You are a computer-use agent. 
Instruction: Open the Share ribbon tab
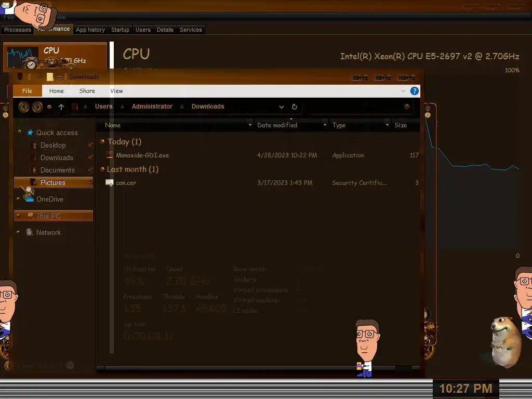87,91
